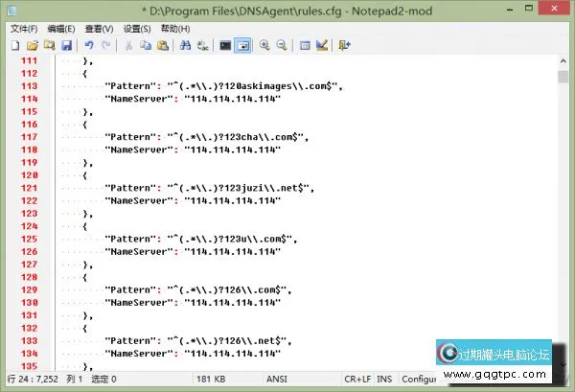Click the vertical scrollbar thumb
The image size is (575, 392).
[x=563, y=77]
